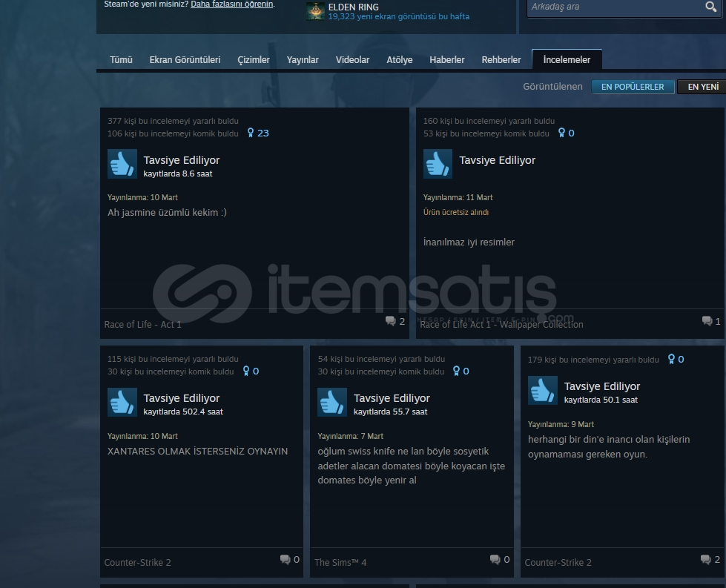Click thumbs-up icon on 50.1 saat review
This screenshot has height=588, width=726.
[543, 390]
